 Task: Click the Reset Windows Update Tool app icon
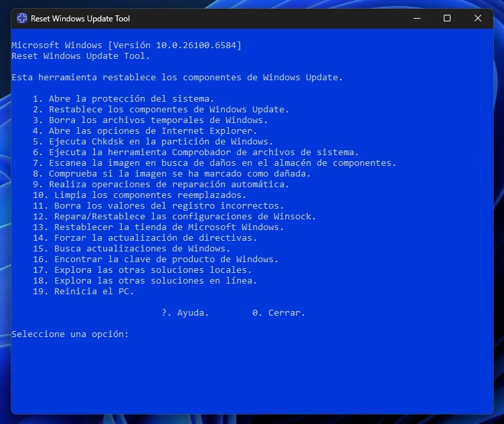22,18
